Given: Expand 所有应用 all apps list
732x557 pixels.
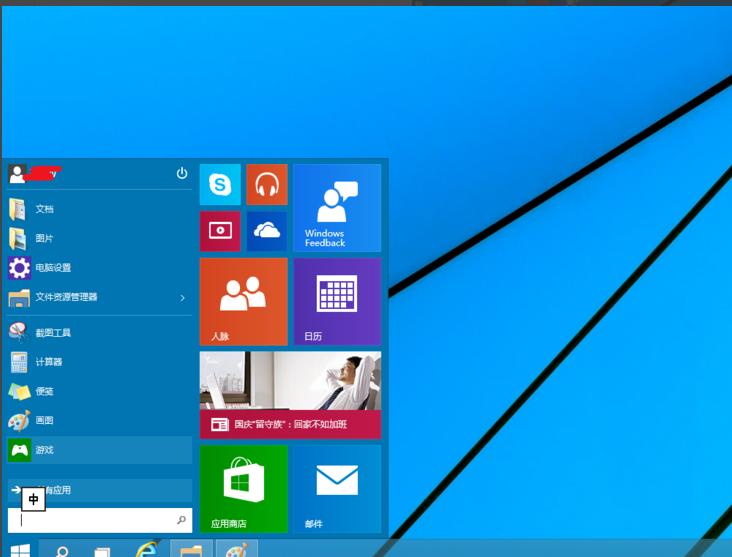Looking at the screenshot, I should point(99,490).
